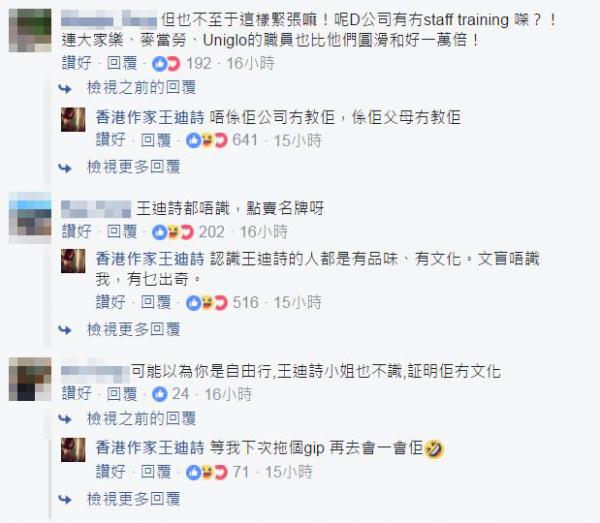
Task: Like the reply mentioning gip
Action: (111, 472)
